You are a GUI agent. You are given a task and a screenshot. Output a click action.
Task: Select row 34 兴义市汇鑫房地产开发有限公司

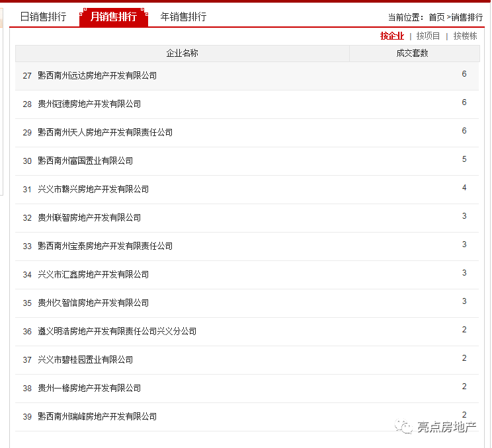(247, 275)
